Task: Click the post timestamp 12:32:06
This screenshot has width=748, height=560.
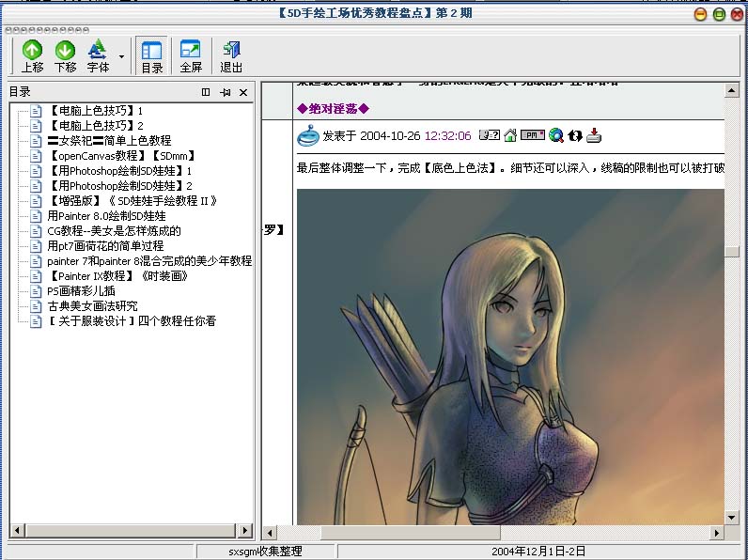Action: point(447,136)
